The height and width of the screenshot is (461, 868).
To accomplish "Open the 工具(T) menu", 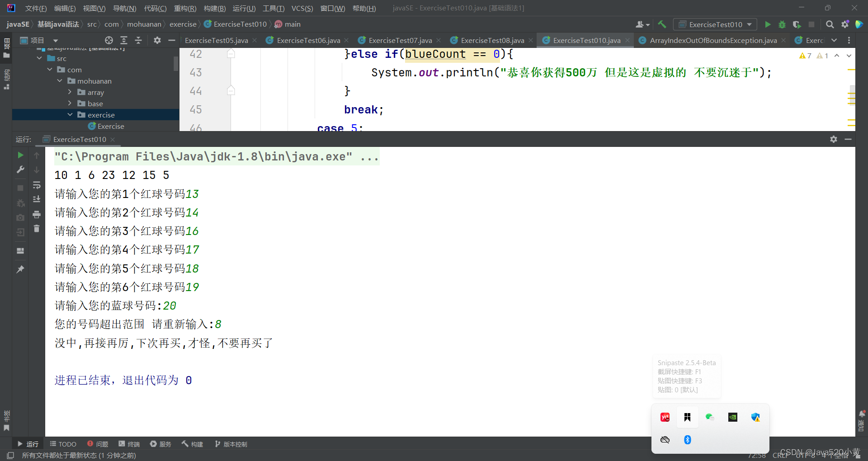I will click(274, 8).
